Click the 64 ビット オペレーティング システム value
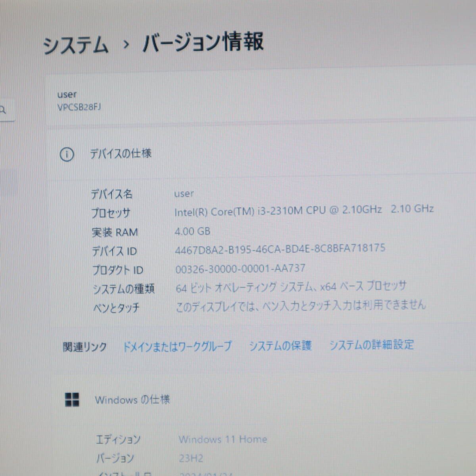 click(x=291, y=287)
